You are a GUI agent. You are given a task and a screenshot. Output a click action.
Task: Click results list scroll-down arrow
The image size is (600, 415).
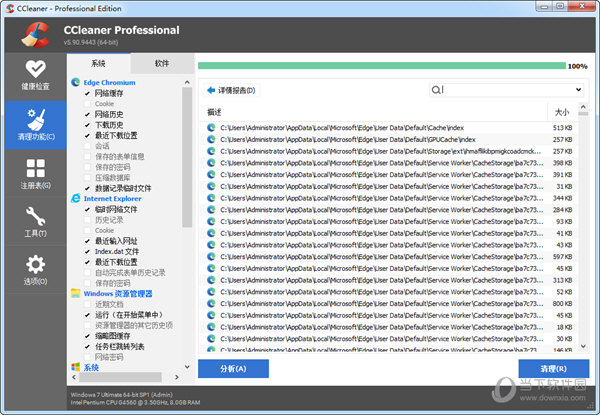click(x=583, y=346)
